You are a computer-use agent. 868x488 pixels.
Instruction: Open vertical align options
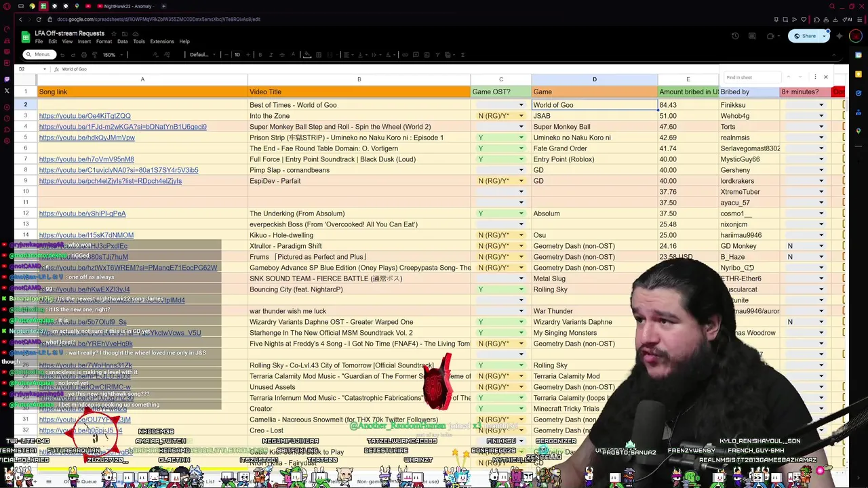[x=361, y=54]
